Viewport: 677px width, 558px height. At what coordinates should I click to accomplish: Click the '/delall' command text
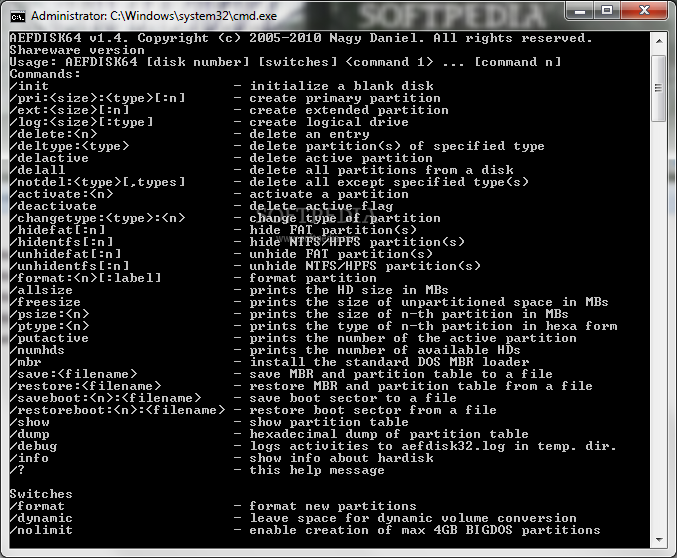(x=38, y=170)
